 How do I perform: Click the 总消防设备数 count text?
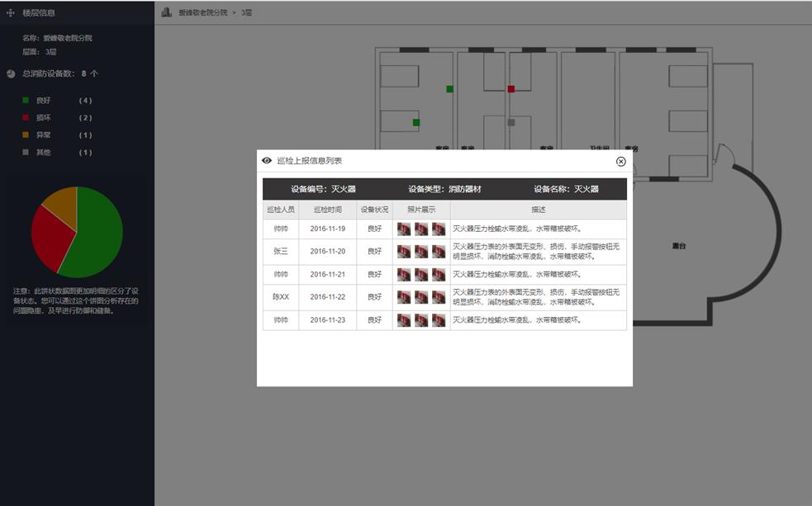click(60, 73)
